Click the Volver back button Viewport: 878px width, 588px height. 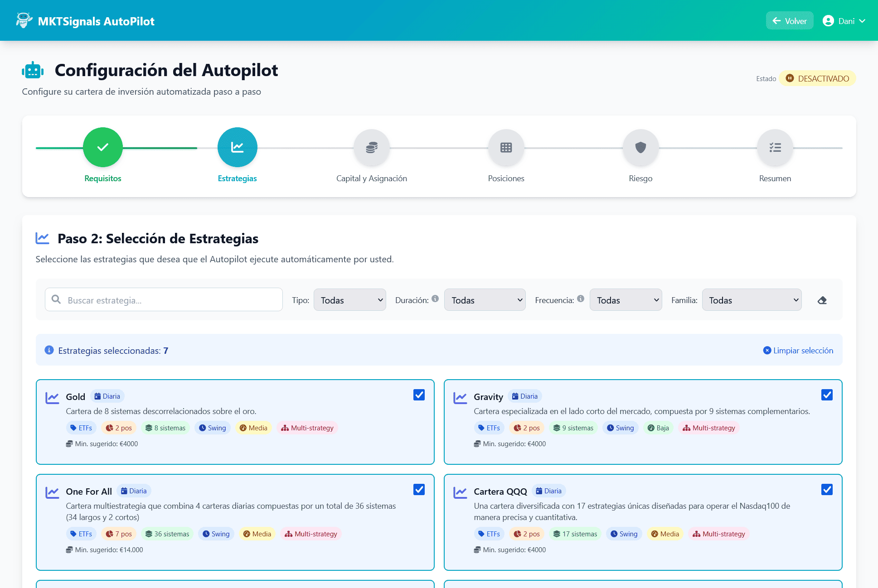[790, 21]
